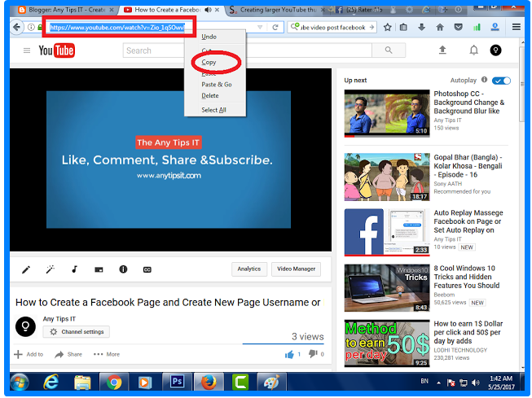This screenshot has width=532, height=398.
Task: Like the video with thumbs up
Action: [289, 354]
